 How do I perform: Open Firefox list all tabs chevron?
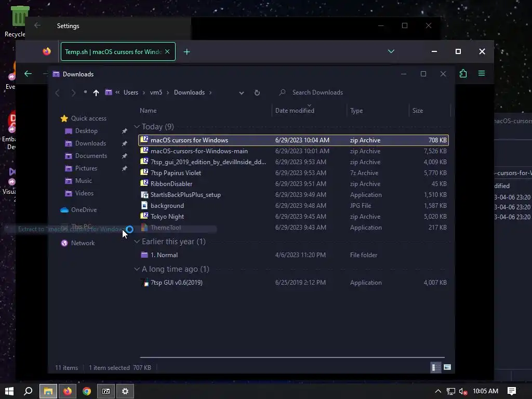391,51
